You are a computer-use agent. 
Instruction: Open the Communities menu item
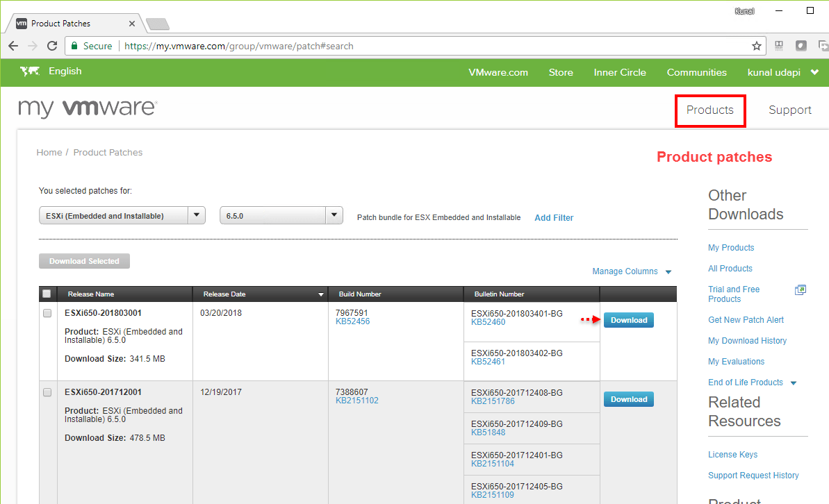(696, 72)
